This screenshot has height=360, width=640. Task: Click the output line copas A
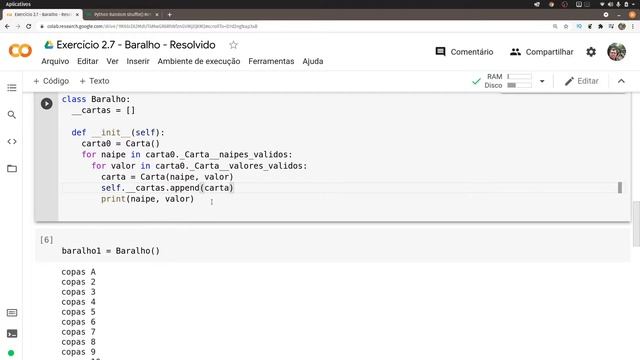tap(78, 272)
